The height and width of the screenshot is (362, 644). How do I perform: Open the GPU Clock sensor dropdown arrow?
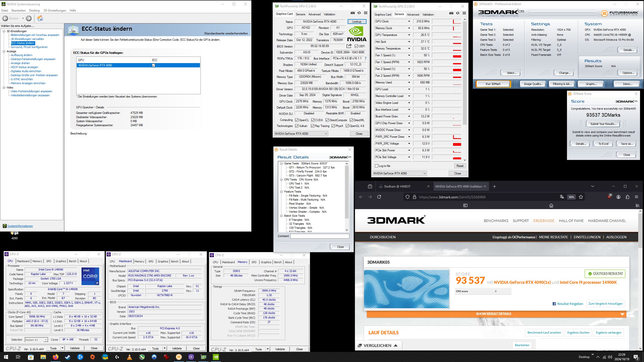409,21
